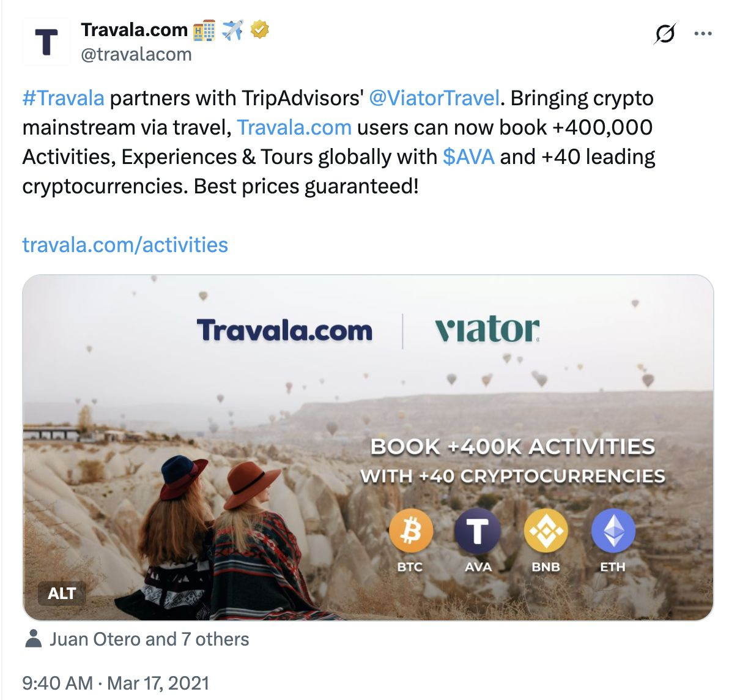729x700 pixels.
Task: Click the Travala.com display name
Action: pos(135,30)
